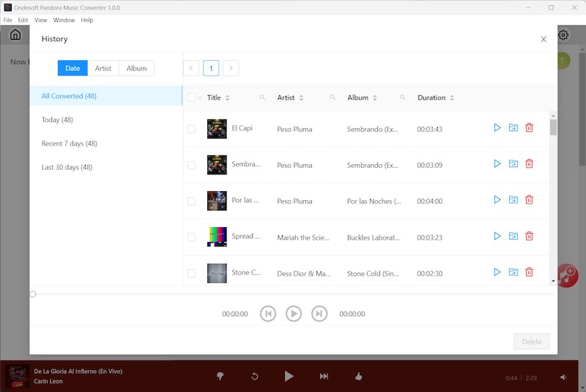Thumbs down the current Pandora song

(220, 376)
